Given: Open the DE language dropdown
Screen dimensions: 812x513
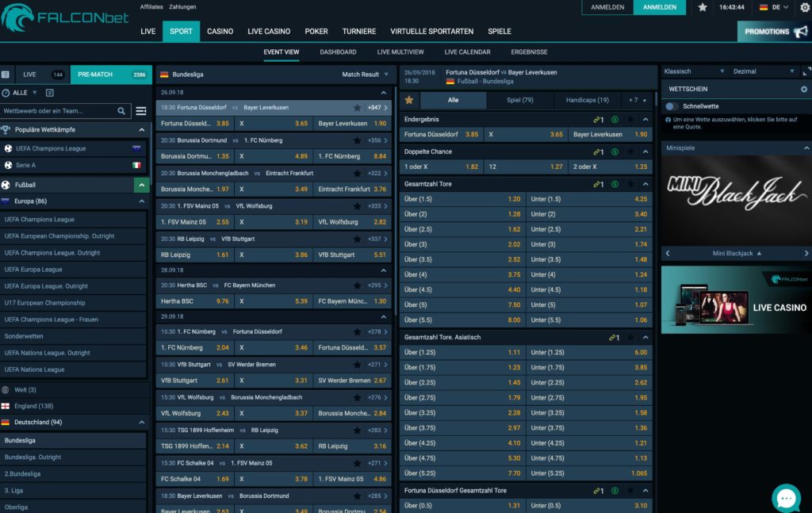Looking at the screenshot, I should (x=774, y=7).
